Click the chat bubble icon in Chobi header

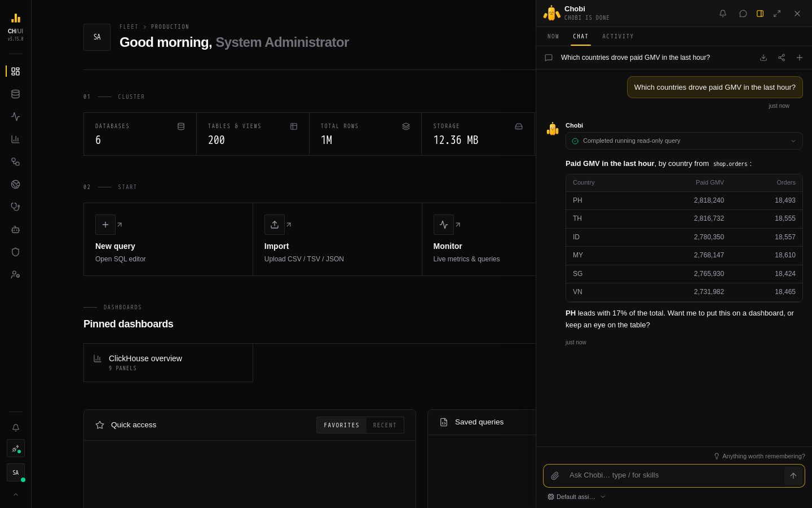tap(743, 14)
